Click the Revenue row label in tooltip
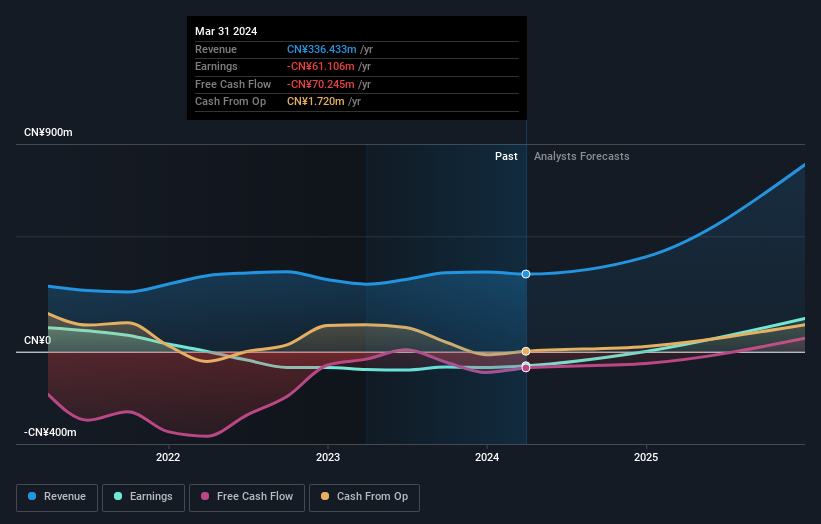 pyautogui.click(x=216, y=49)
